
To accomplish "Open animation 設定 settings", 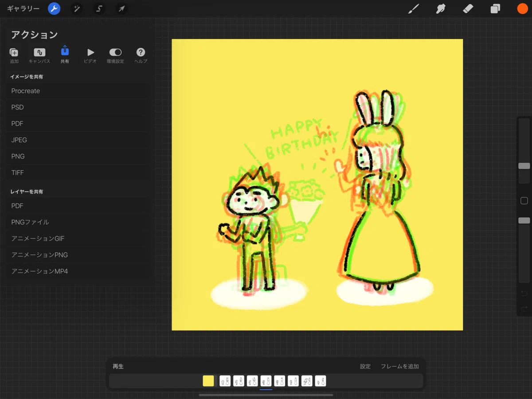I will point(365,367).
